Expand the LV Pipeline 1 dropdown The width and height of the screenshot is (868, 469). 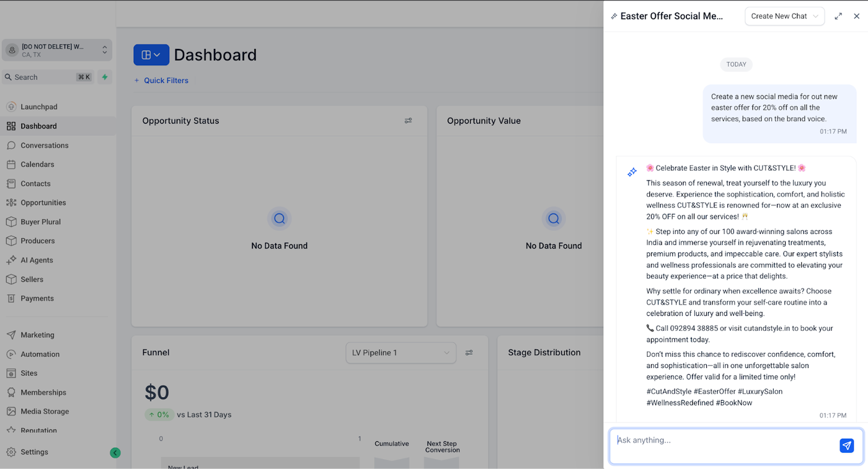coord(401,352)
